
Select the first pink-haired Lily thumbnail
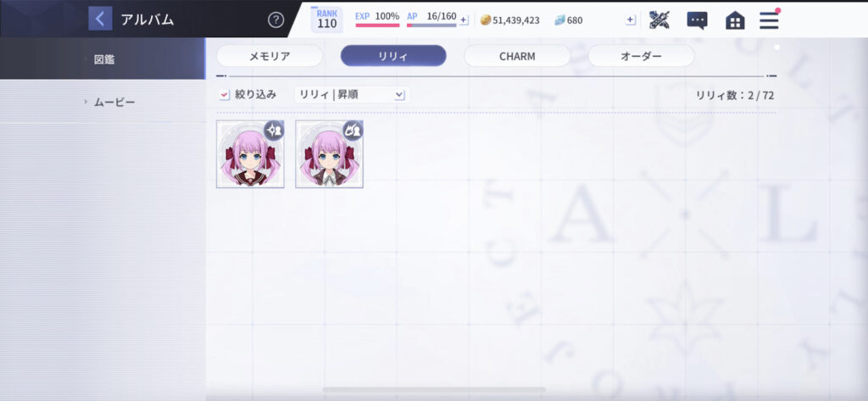click(250, 154)
